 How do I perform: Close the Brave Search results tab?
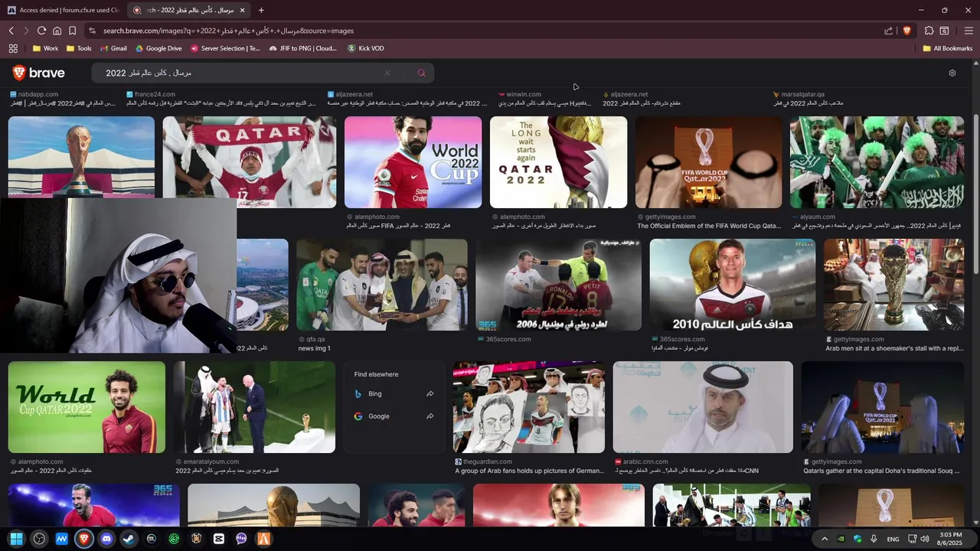point(243,10)
